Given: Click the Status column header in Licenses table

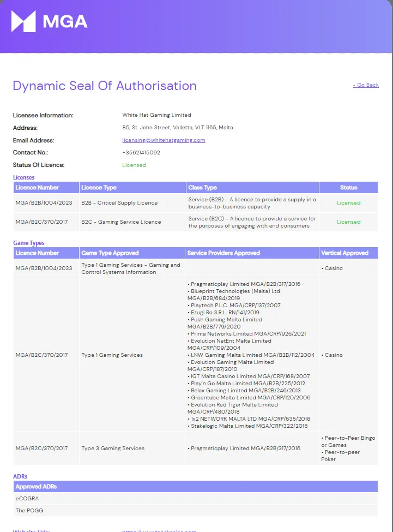Looking at the screenshot, I should (x=348, y=188).
